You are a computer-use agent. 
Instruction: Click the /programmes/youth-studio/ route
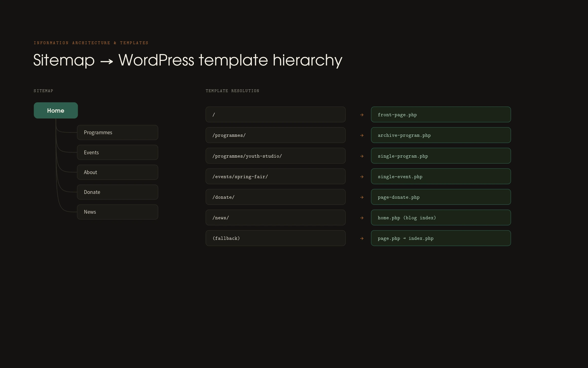(x=275, y=156)
